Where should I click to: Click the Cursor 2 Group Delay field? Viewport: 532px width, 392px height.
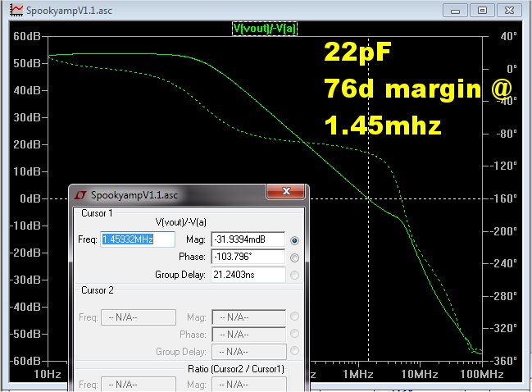tap(248, 352)
